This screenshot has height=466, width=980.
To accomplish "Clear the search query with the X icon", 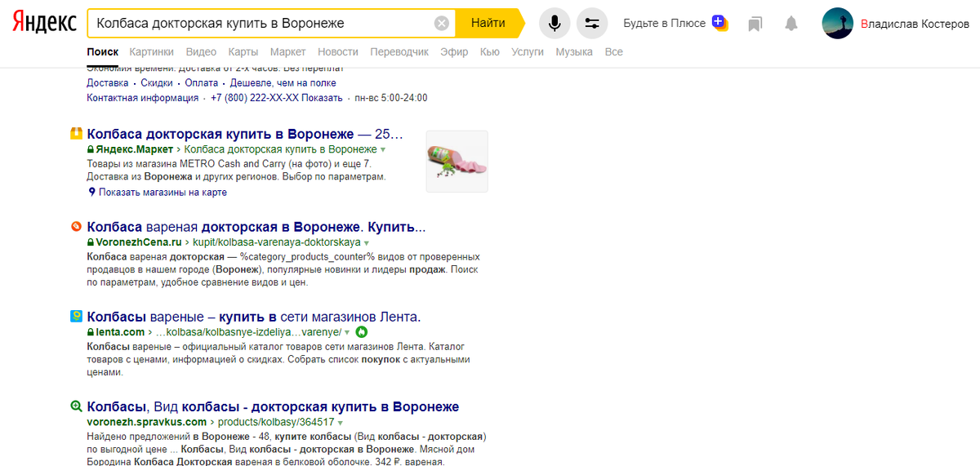I will coord(442,23).
